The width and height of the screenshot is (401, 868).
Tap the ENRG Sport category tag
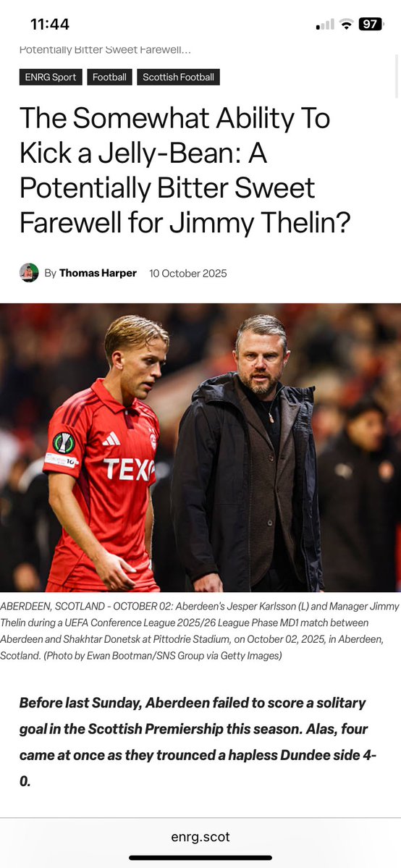pos(51,77)
